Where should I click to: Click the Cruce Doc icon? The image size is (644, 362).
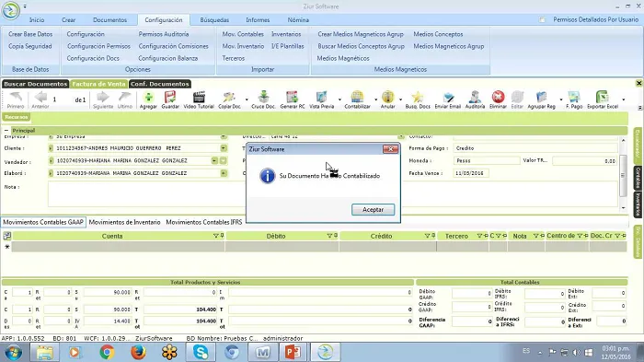(x=264, y=97)
